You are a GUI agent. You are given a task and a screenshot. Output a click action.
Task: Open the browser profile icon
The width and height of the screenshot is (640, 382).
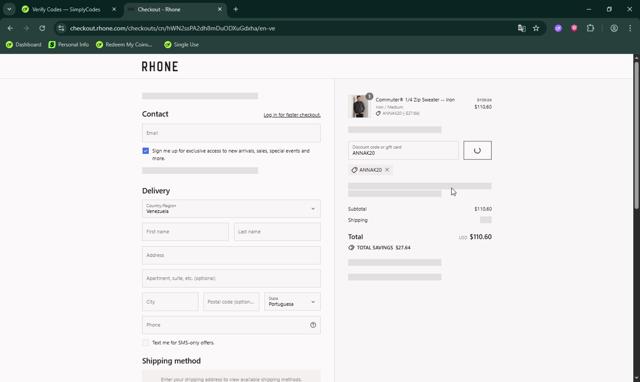[x=614, y=28]
